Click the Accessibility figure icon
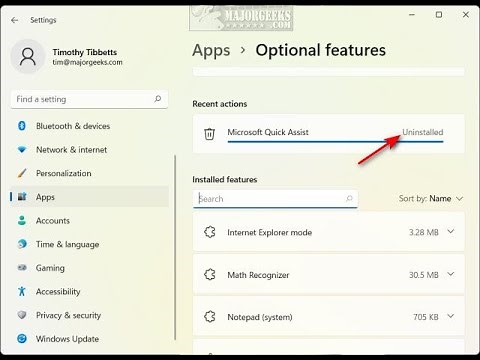This screenshot has width=480, height=360. [x=22, y=291]
